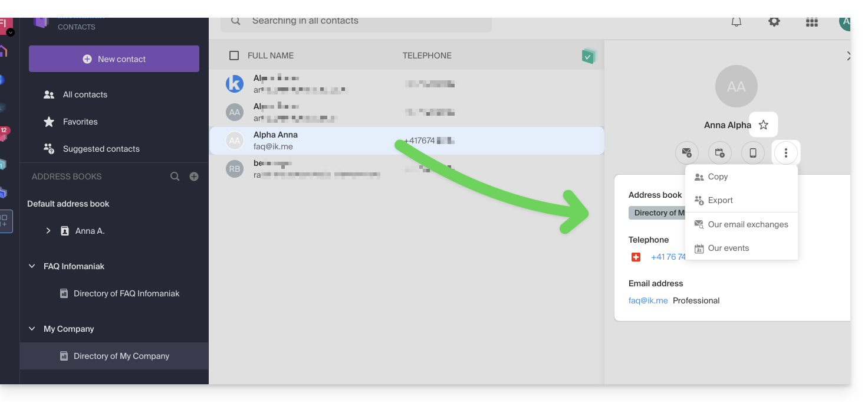Click the create event calendar icon
Viewport: 868px width, 402px height.
pos(720,153)
